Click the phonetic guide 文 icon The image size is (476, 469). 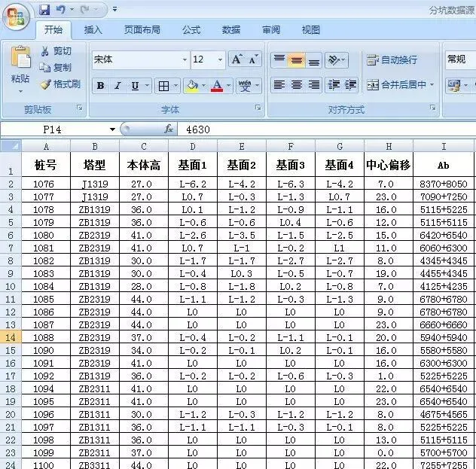246,86
